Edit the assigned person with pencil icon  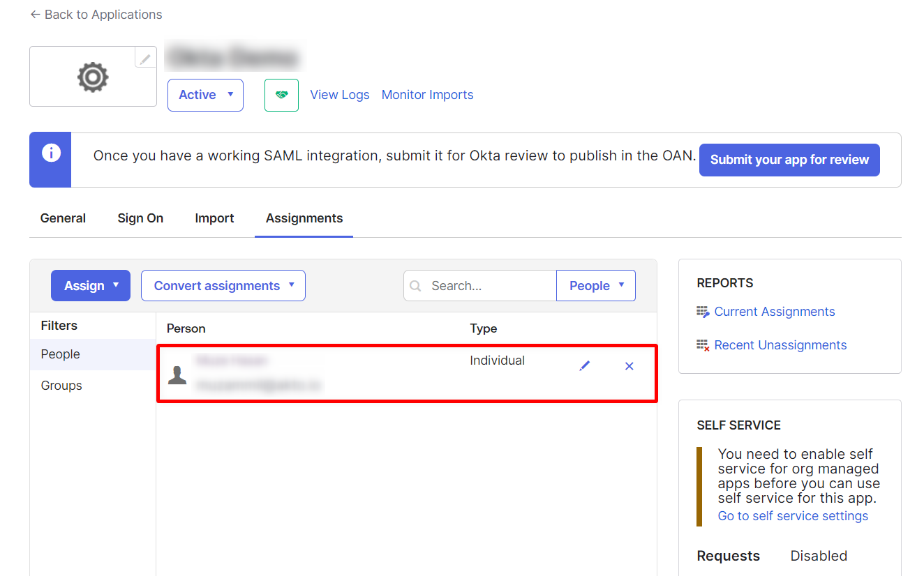pos(585,366)
